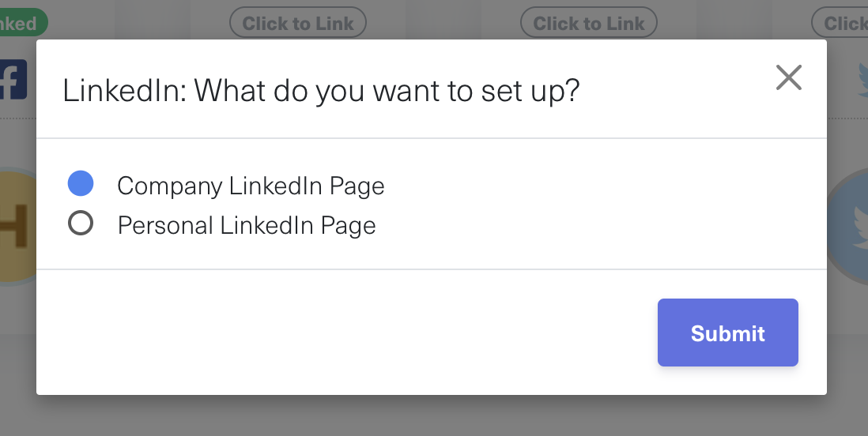Select the Company LinkedIn Page radio button
The width and height of the screenshot is (868, 436).
click(81, 184)
